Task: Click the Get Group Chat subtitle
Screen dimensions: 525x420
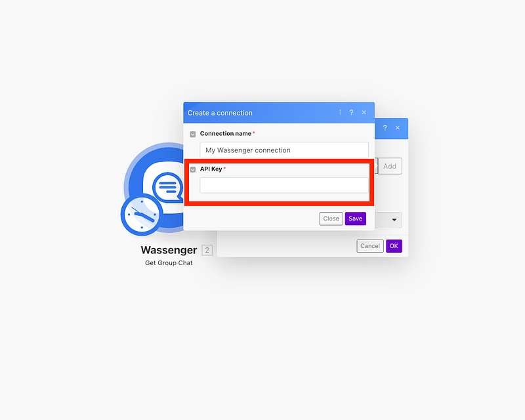Action: (169, 263)
